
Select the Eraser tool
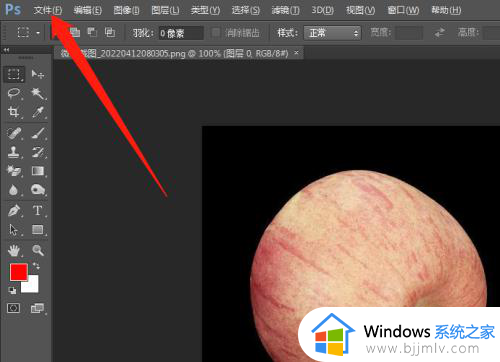(x=14, y=171)
